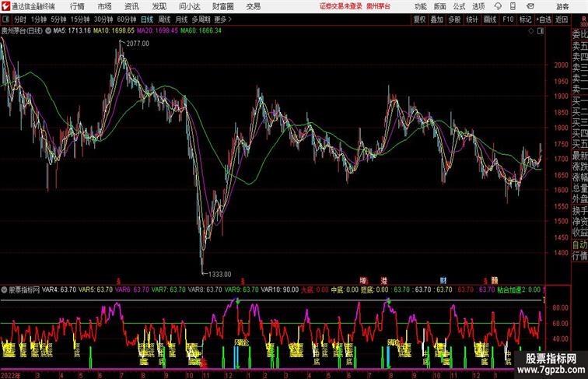
Task: Click the 80.00 indicator axis label
Action: [560, 307]
